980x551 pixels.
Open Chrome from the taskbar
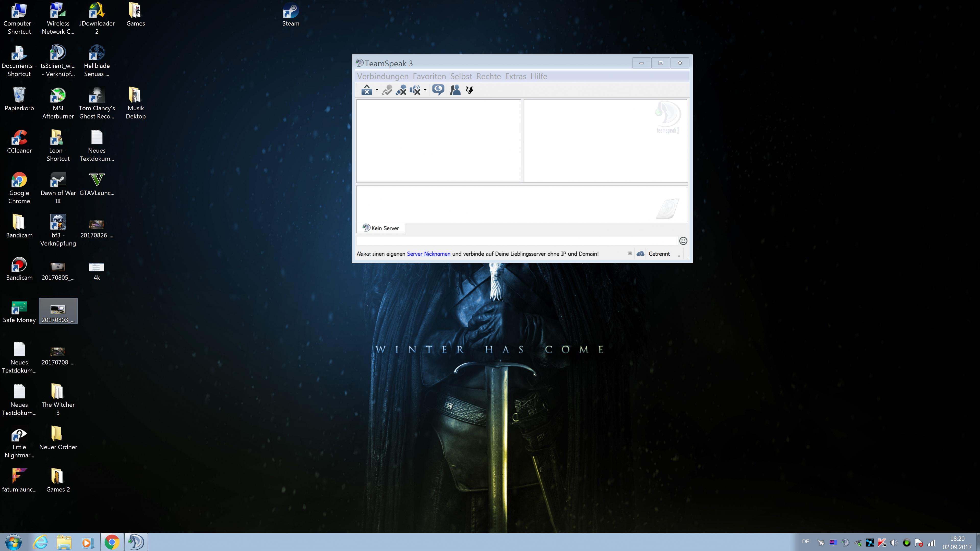112,542
